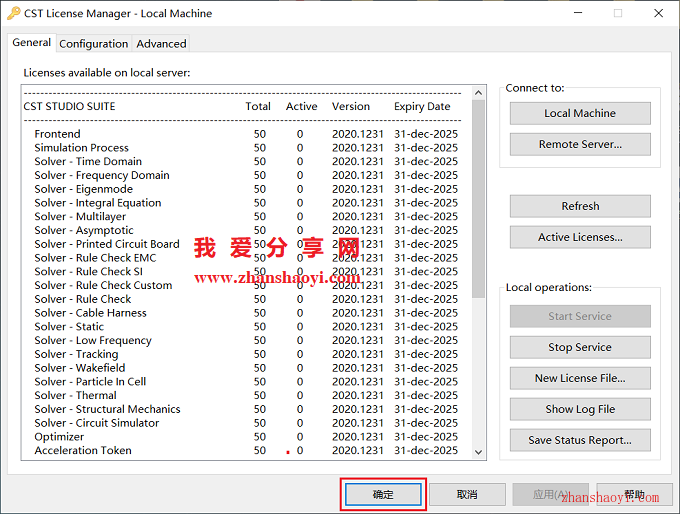Click the Expiry Date column header

(x=422, y=107)
